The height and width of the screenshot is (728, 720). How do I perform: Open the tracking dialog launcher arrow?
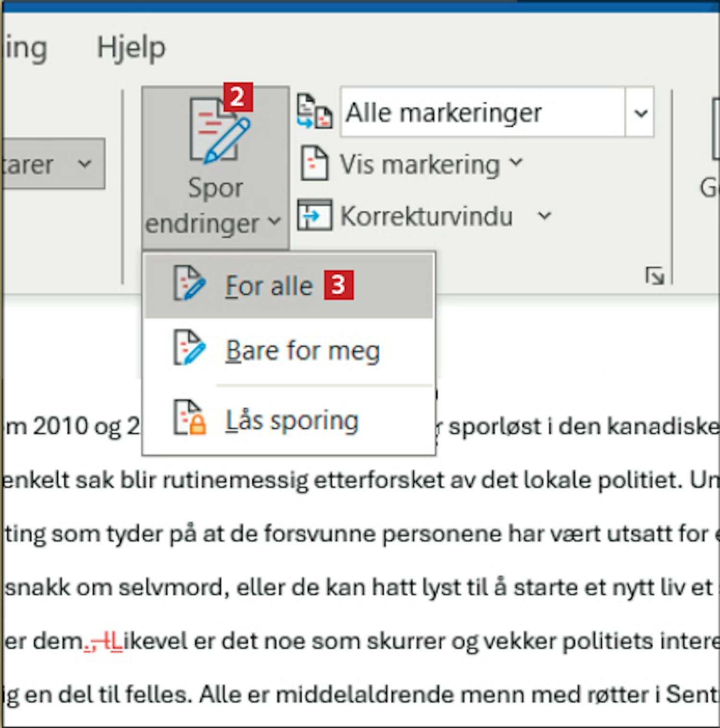point(655,276)
